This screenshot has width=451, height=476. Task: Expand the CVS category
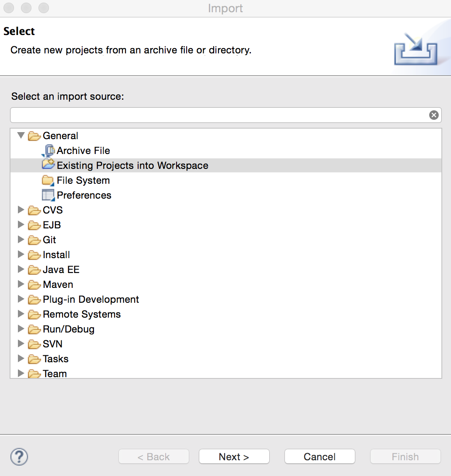coord(21,210)
